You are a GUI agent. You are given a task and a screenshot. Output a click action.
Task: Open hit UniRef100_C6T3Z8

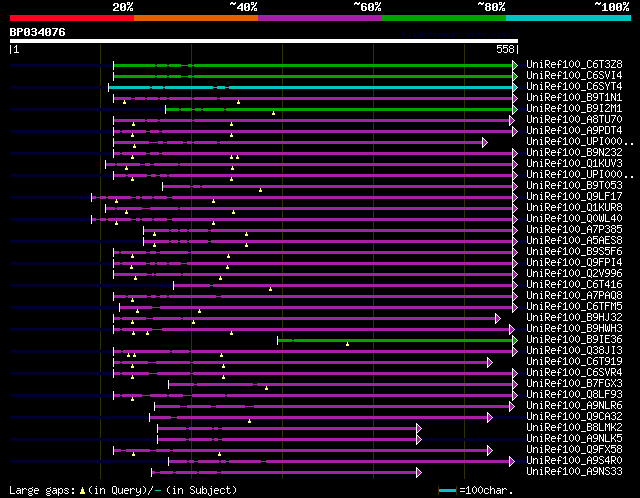click(x=574, y=64)
